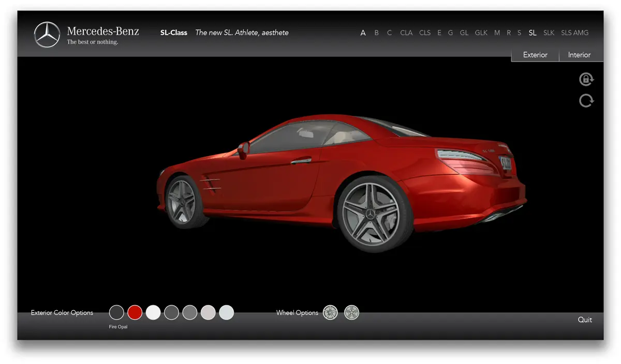Select the first wheel option
The image size is (621, 364).
point(330,312)
